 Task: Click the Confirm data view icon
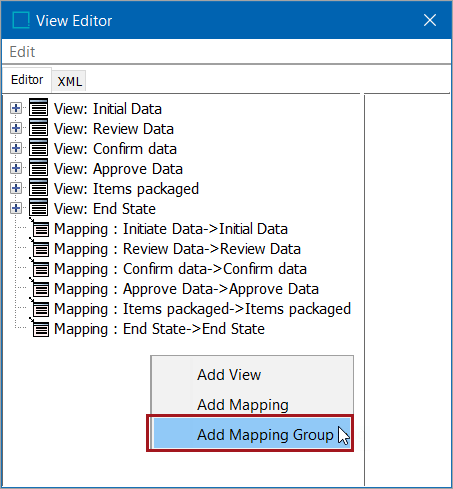[x=38, y=147]
